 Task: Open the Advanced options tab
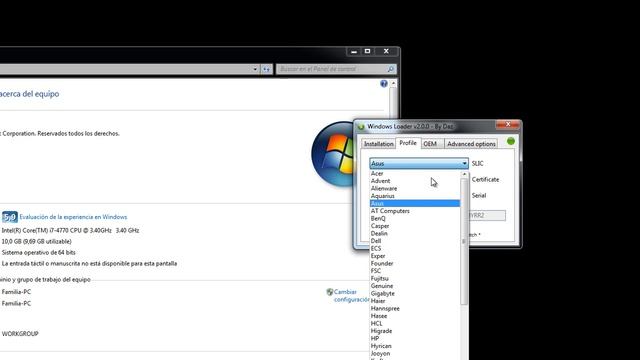pos(471,144)
